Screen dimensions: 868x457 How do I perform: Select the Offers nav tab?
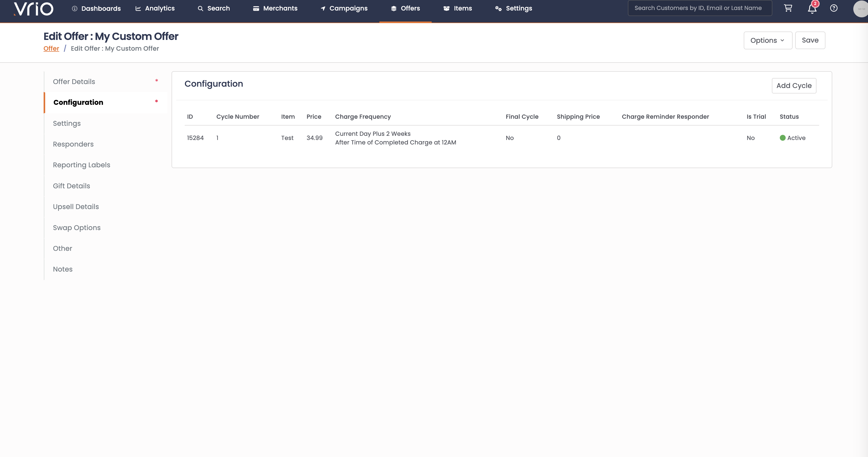(405, 8)
